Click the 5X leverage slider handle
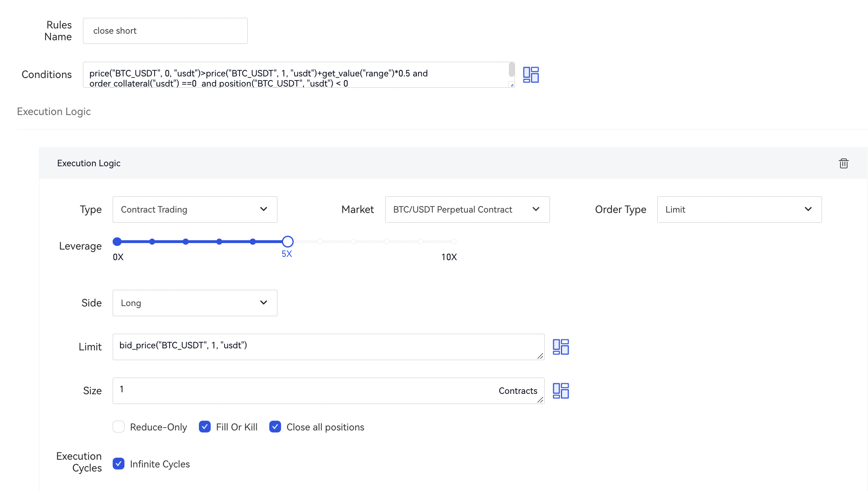This screenshot has height=491, width=868. 288,242
